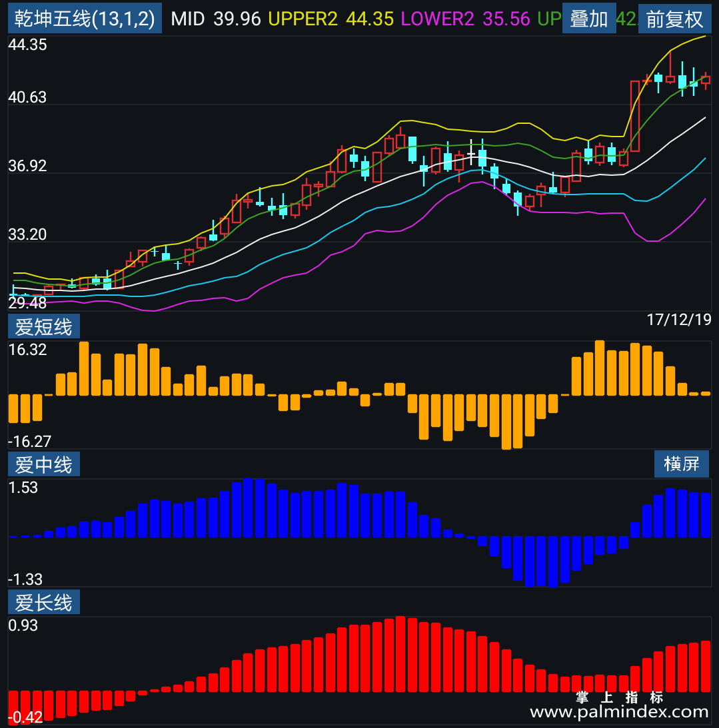Click the -0.42 long-line axis value
This screenshot has height=728, width=719.
click(25, 717)
